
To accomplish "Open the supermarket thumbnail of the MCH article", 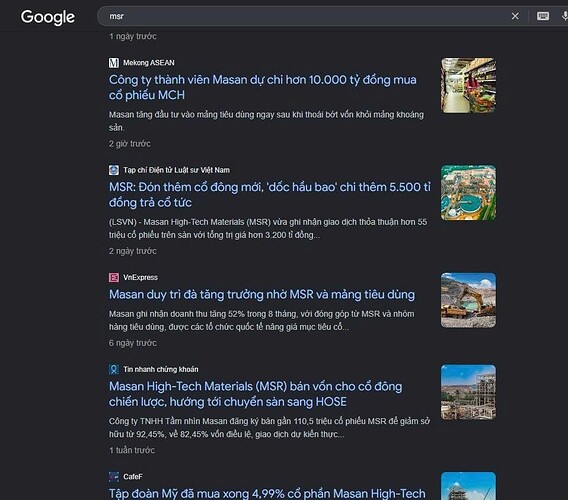I will [x=468, y=85].
